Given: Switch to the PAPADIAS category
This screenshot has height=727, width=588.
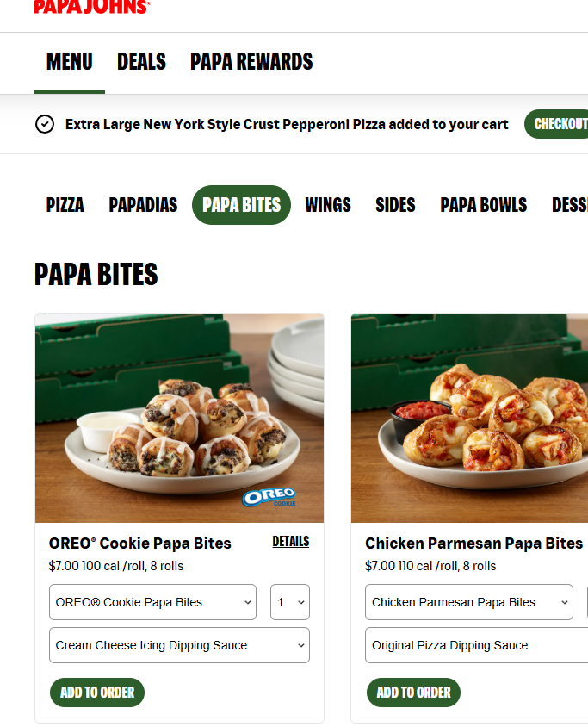Looking at the screenshot, I should [143, 205].
